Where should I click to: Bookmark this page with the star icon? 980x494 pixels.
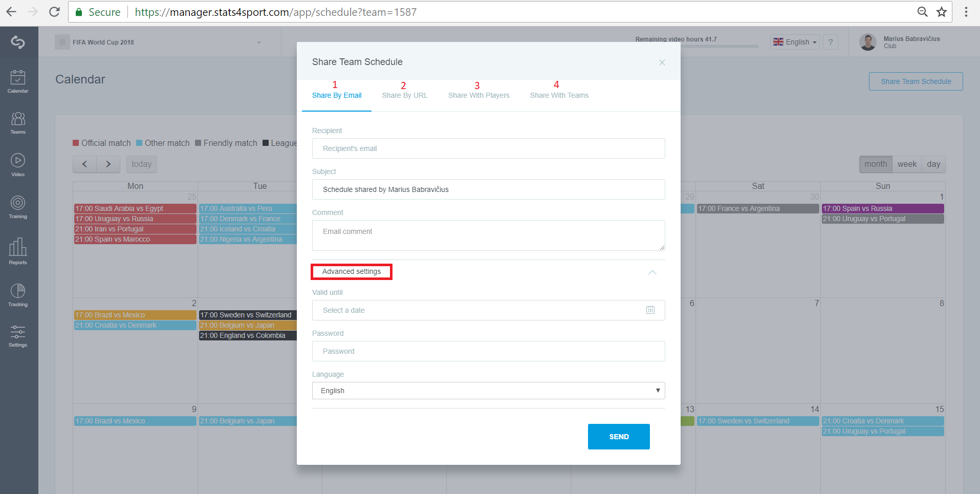pos(942,12)
